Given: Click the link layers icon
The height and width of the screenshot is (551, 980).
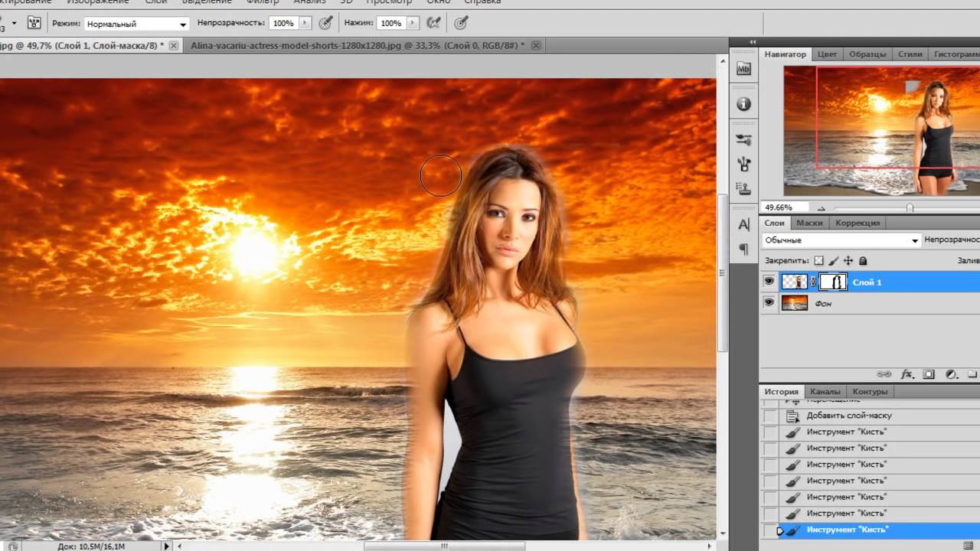Looking at the screenshot, I should (x=884, y=375).
